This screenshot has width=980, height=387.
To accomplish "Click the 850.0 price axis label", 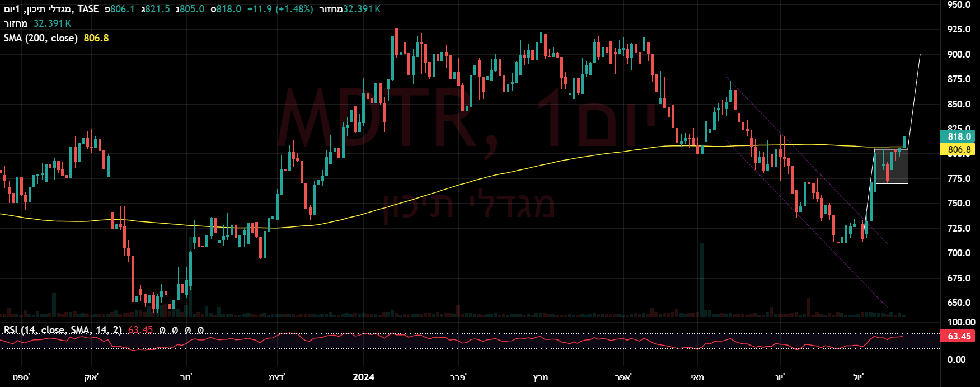I will 959,104.
